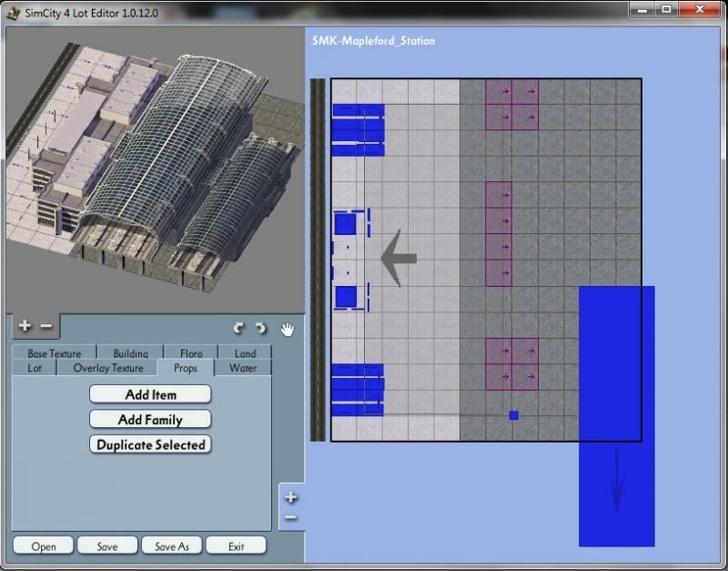
Task: Click the Add Item button
Action: (x=150, y=394)
